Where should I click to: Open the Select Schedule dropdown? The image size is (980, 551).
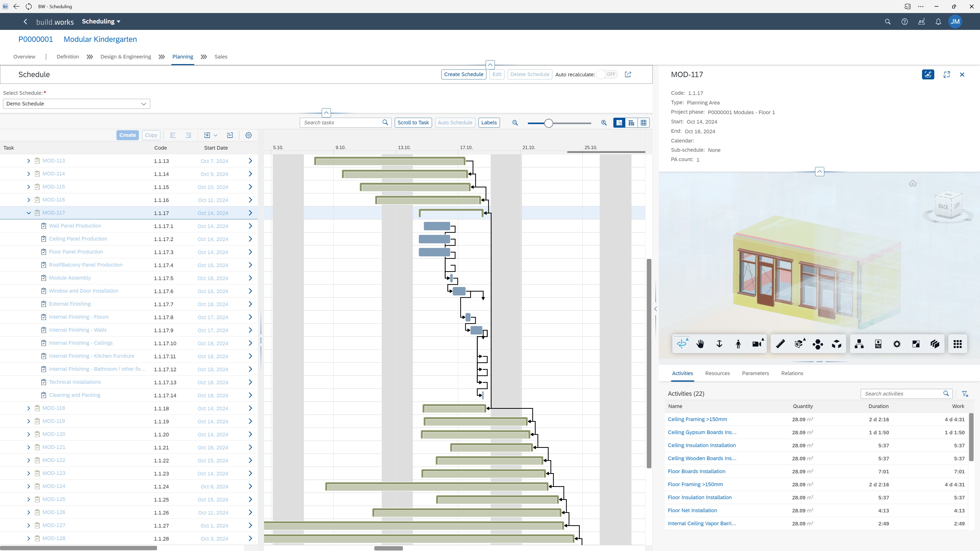pyautogui.click(x=76, y=104)
